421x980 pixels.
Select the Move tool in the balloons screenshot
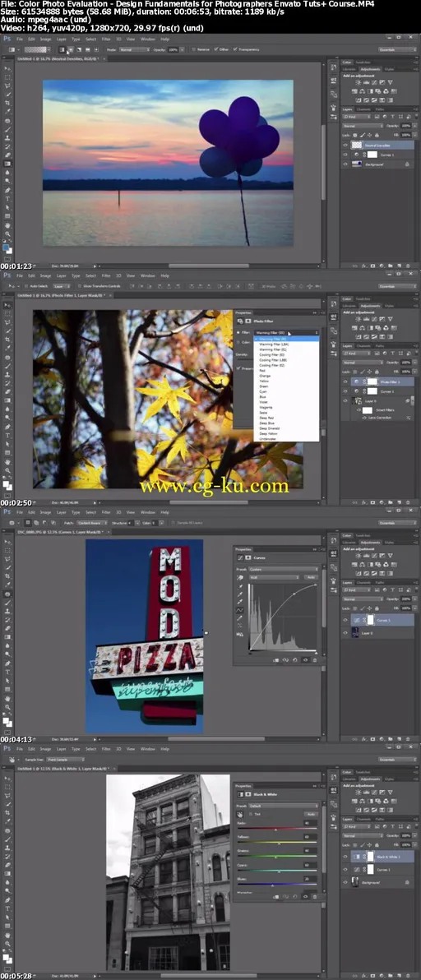tap(7, 69)
